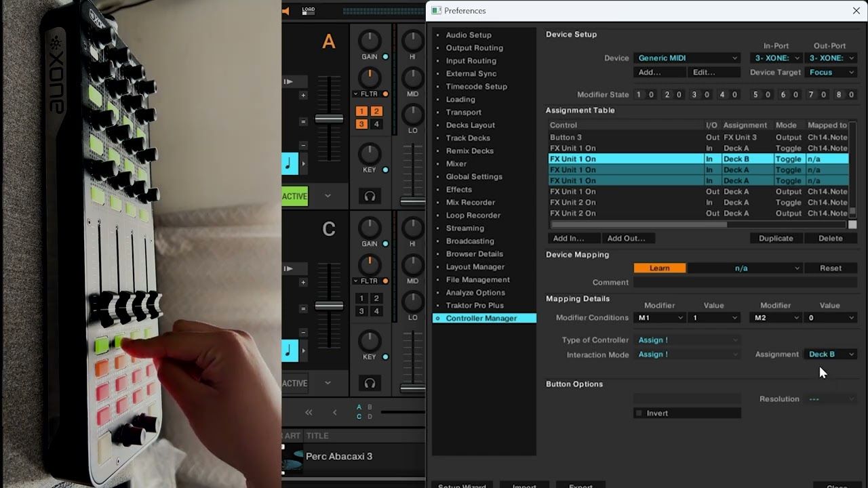The image size is (868, 488).
Task: Select the Button 3 row in Assignment Table
Action: [x=698, y=138]
